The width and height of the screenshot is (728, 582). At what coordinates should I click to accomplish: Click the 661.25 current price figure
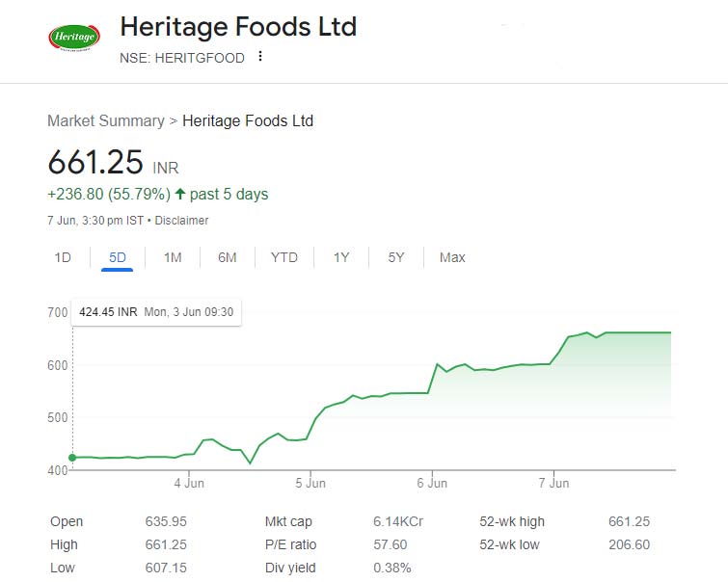coord(95,162)
